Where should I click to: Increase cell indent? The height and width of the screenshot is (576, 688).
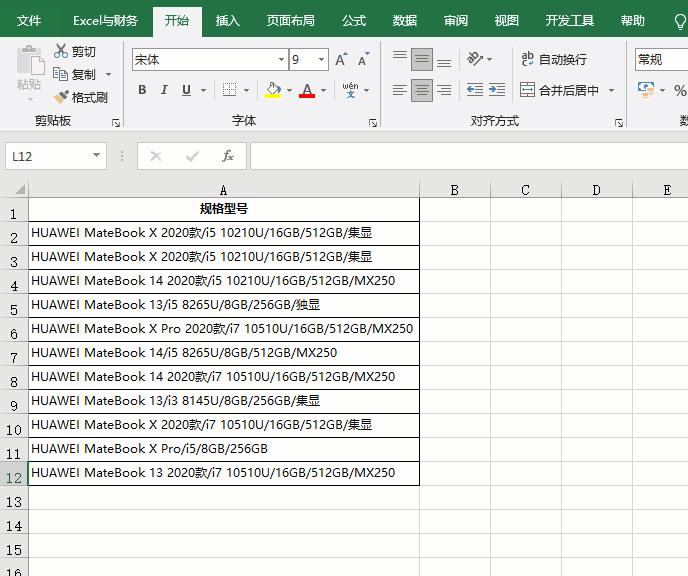[x=497, y=90]
